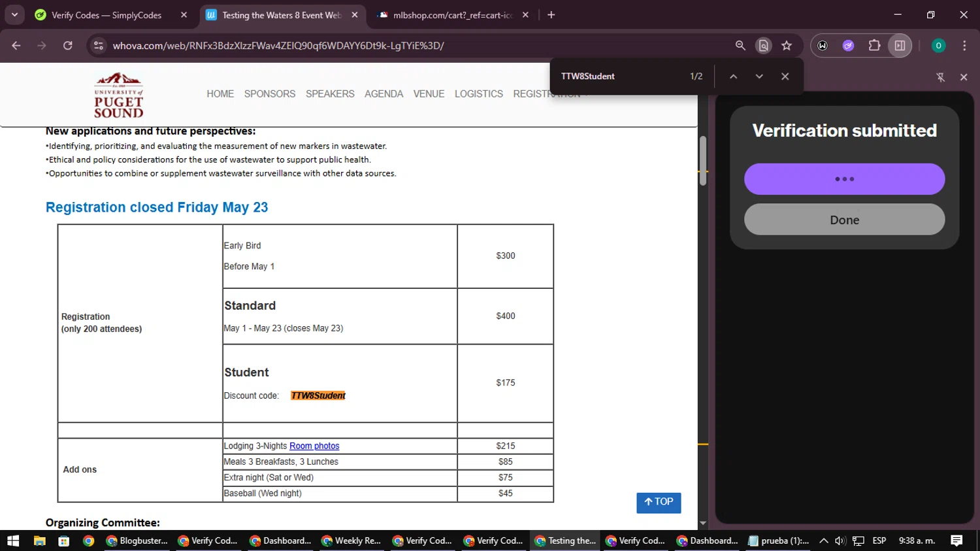Open a new browser tab
The image size is (980, 551).
(551, 15)
